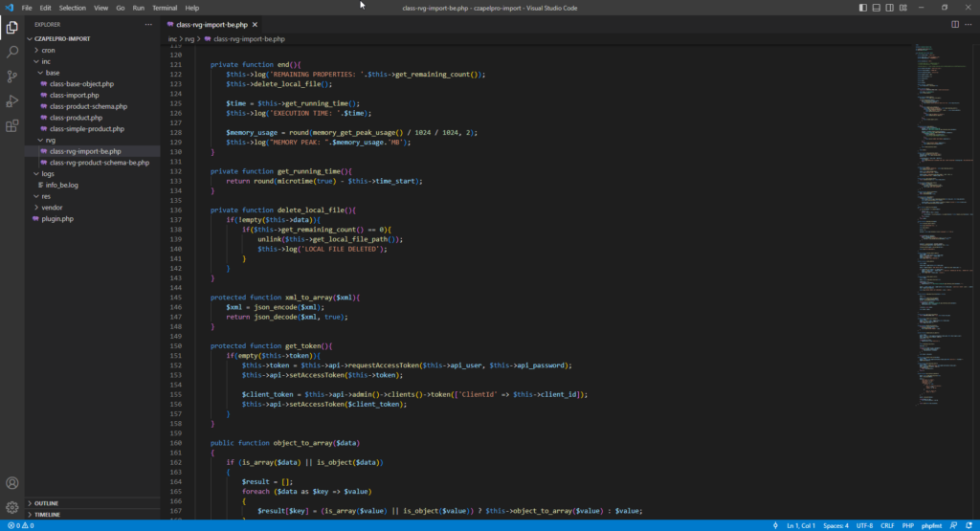Click the status bar icon before Ln 1, Col 1
Screen dimensions: 980x531
click(x=775, y=526)
